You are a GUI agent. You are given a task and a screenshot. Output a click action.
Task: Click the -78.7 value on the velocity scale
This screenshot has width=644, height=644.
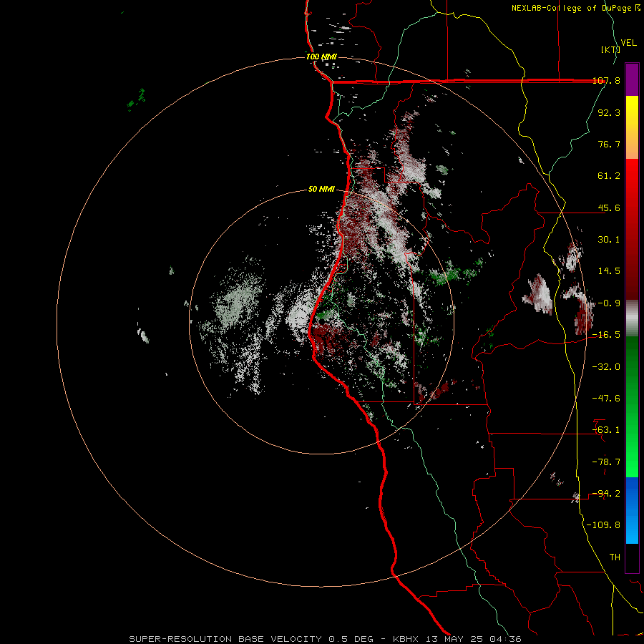607,462
